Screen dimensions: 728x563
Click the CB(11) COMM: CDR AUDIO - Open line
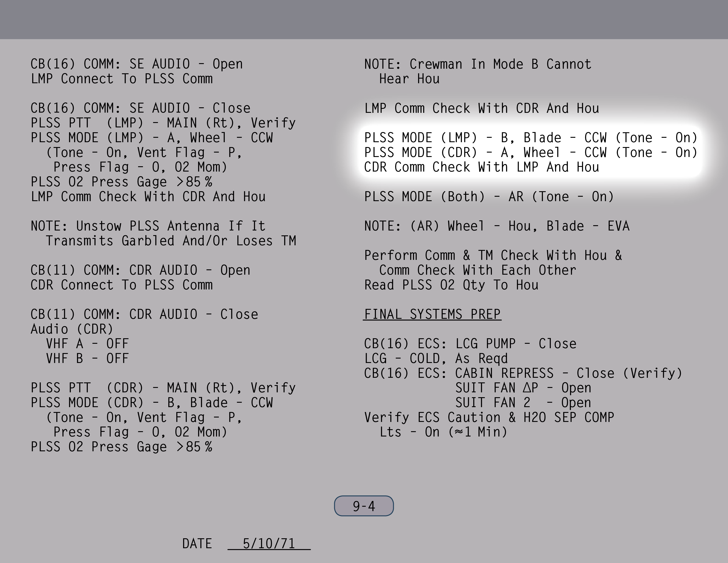(x=140, y=270)
